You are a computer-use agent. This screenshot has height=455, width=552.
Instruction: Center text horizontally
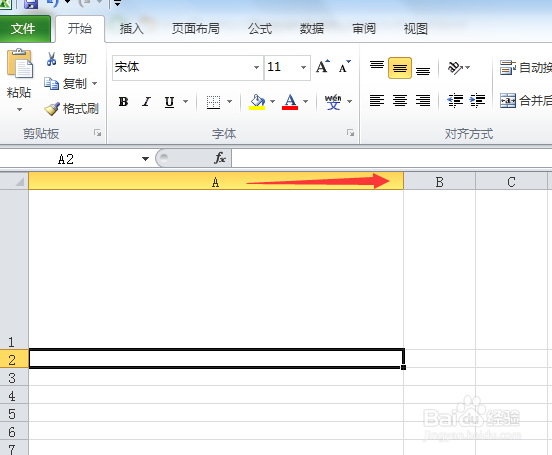coord(400,101)
